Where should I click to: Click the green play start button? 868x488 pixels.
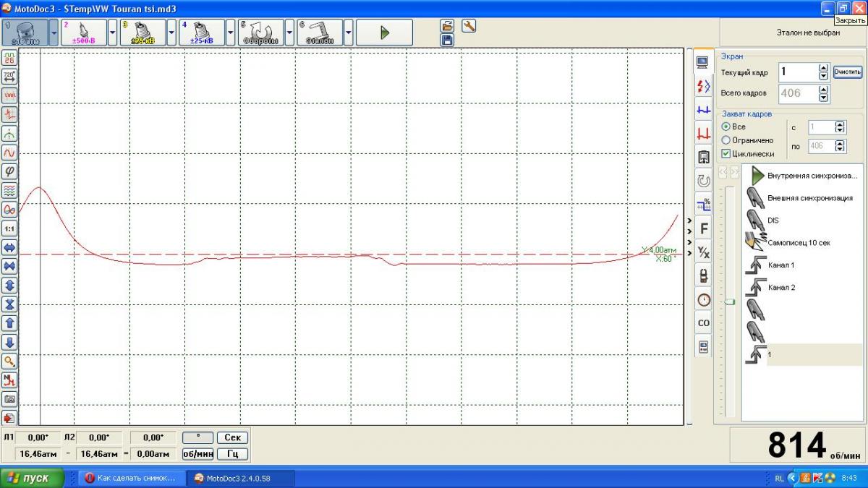pos(384,33)
